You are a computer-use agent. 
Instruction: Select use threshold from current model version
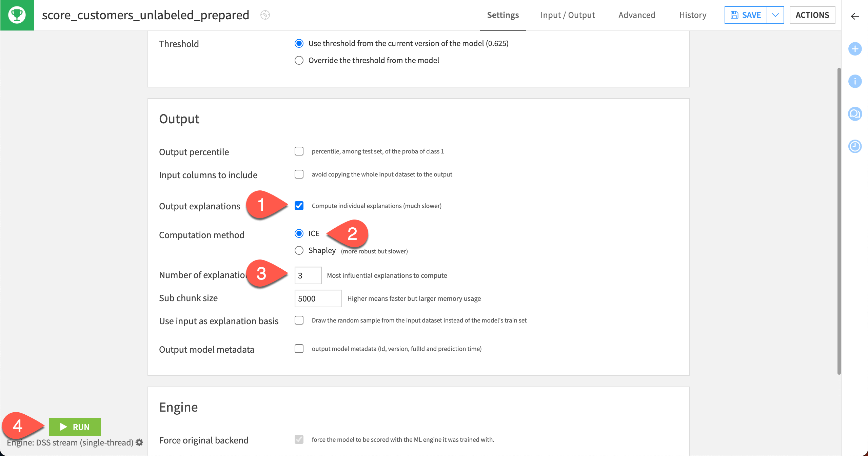pos(299,43)
